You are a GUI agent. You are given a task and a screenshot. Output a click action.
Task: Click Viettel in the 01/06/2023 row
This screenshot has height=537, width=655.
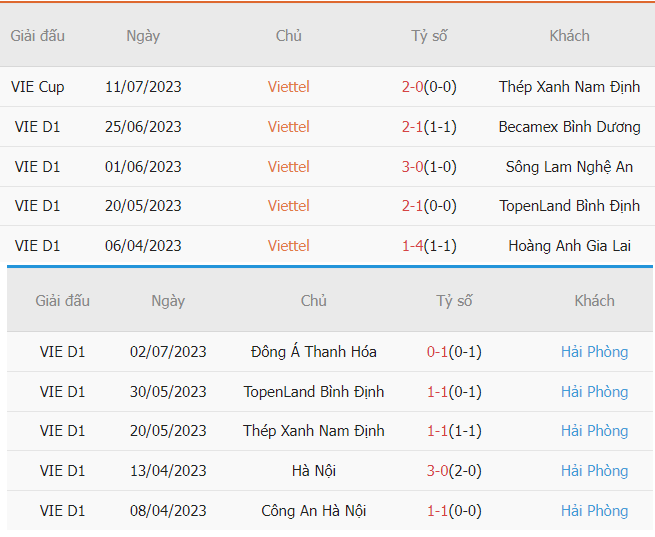pos(289,167)
